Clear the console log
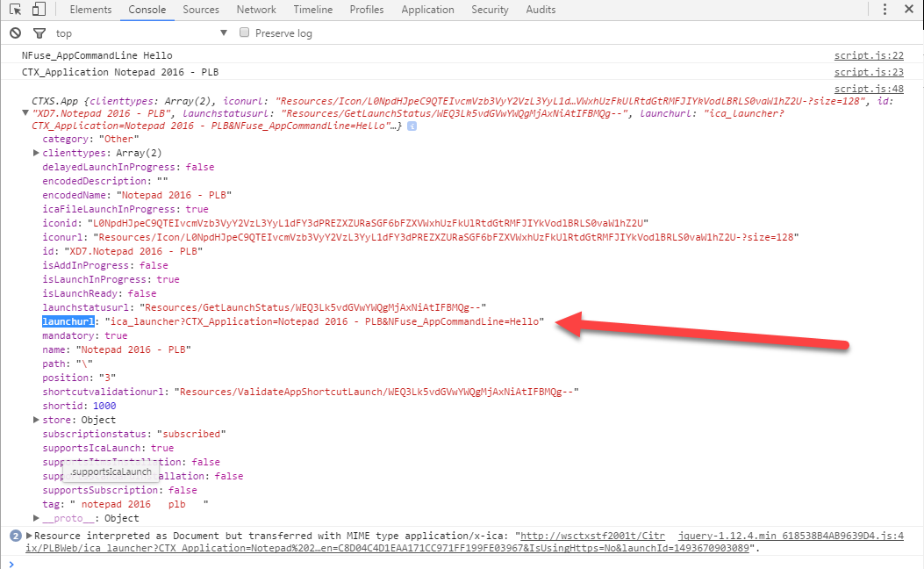924x569 pixels. pos(15,33)
